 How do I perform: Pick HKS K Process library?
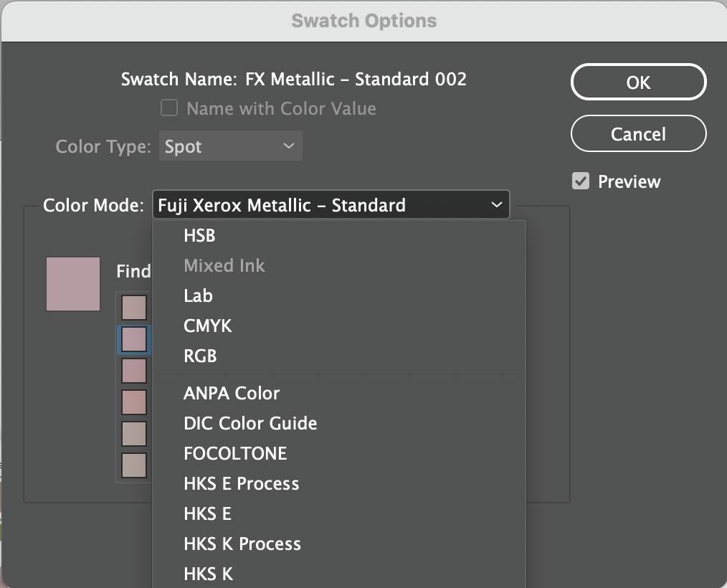click(242, 544)
